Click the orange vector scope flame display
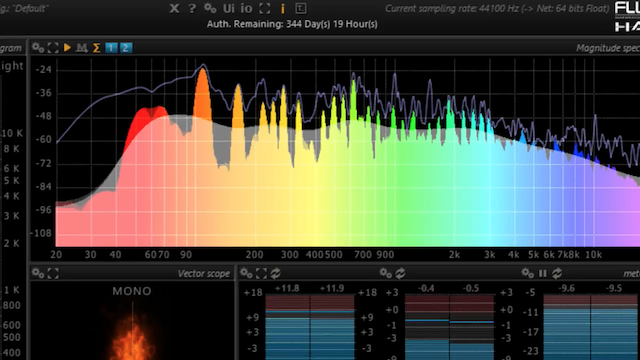Screen dimensions: 640x360 pos(132,337)
